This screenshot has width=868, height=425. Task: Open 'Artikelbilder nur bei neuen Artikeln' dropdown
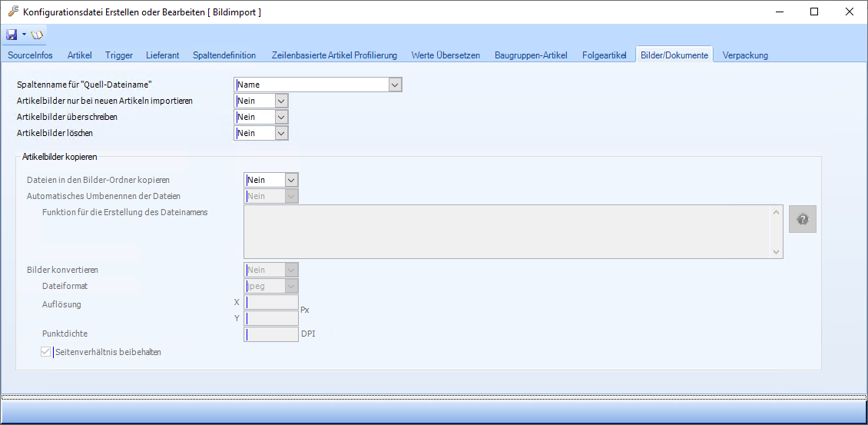tap(281, 101)
